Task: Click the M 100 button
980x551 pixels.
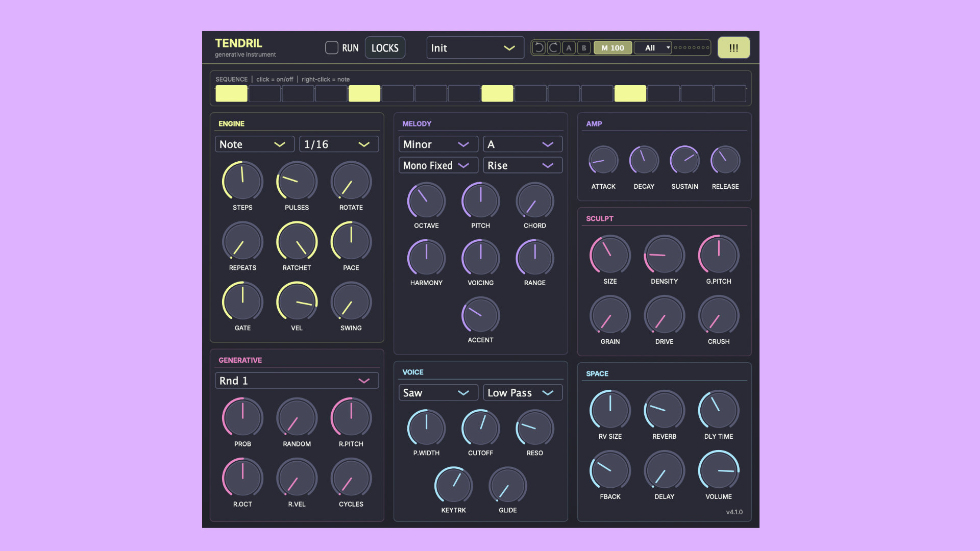Action: coord(612,48)
